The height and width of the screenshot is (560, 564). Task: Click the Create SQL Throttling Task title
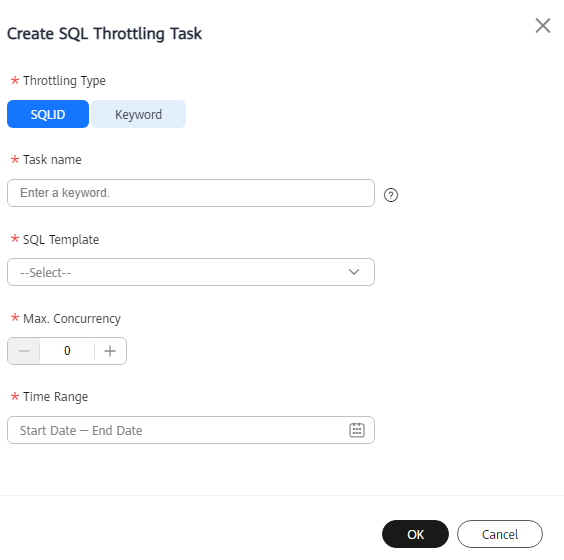104,34
